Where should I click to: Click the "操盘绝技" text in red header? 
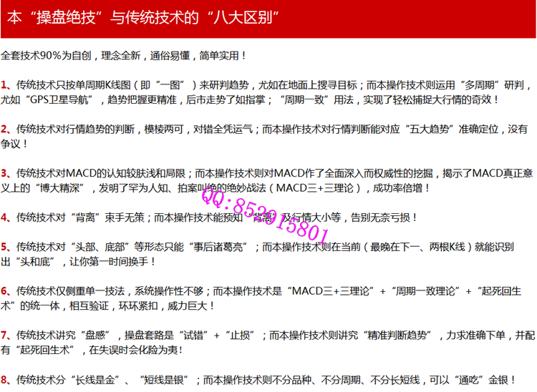coord(62,18)
